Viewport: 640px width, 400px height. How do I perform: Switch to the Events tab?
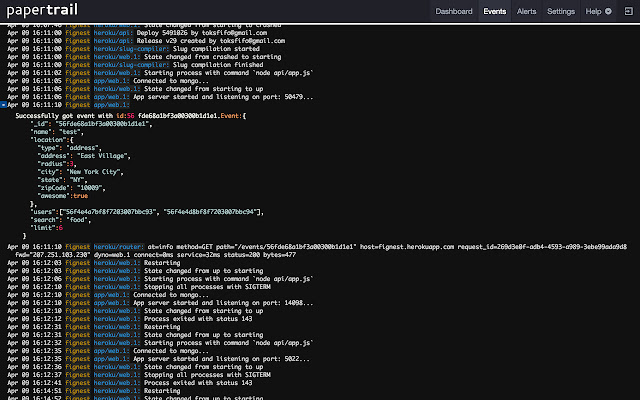(494, 11)
